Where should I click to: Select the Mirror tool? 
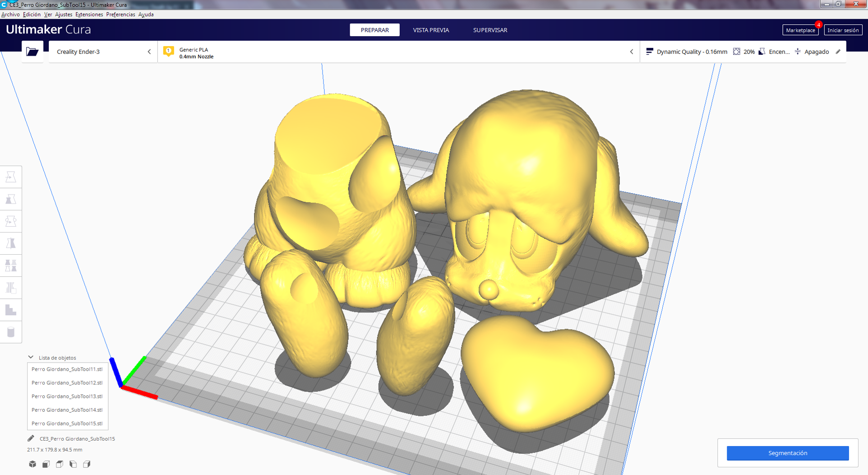click(11, 243)
